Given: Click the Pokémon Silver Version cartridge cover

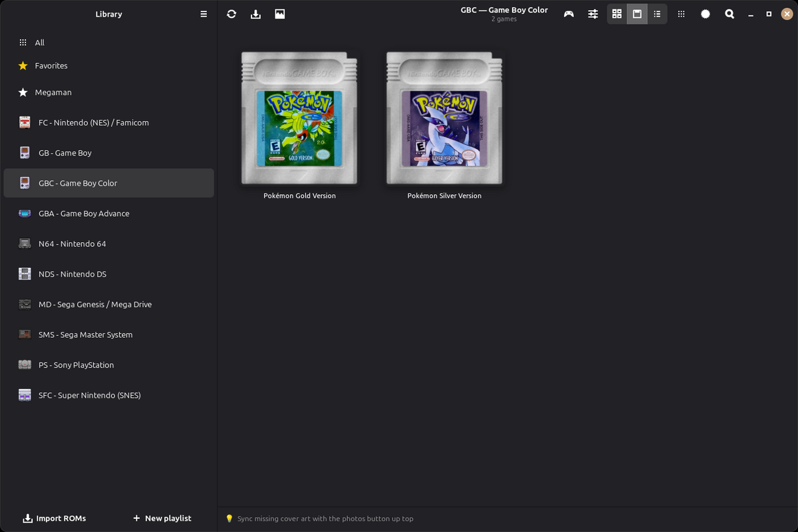Looking at the screenshot, I should tap(444, 118).
